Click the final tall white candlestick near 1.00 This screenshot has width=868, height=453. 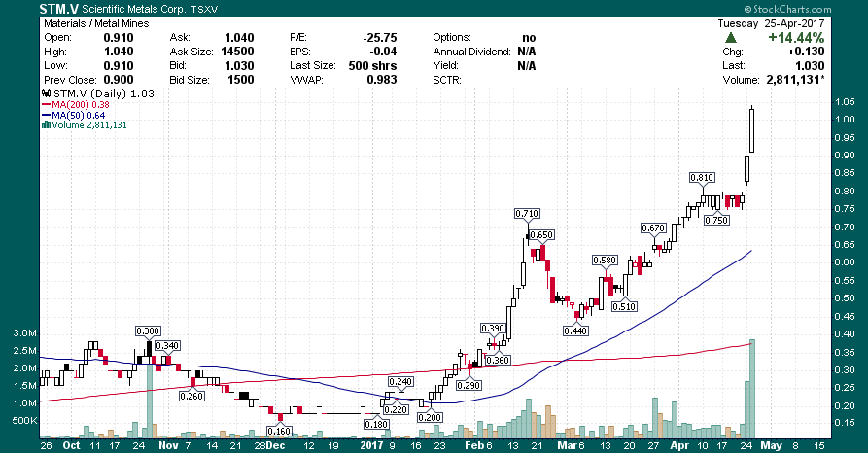pyautogui.click(x=751, y=130)
